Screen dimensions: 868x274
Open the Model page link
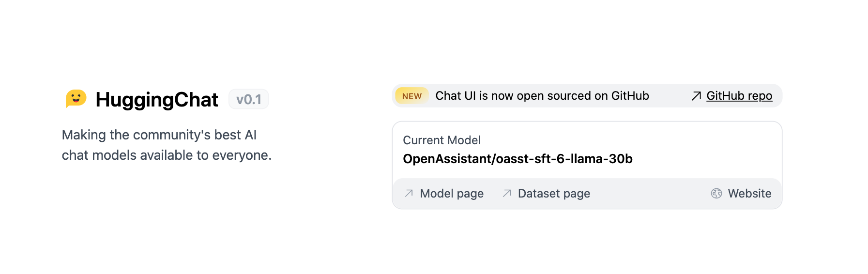(452, 193)
